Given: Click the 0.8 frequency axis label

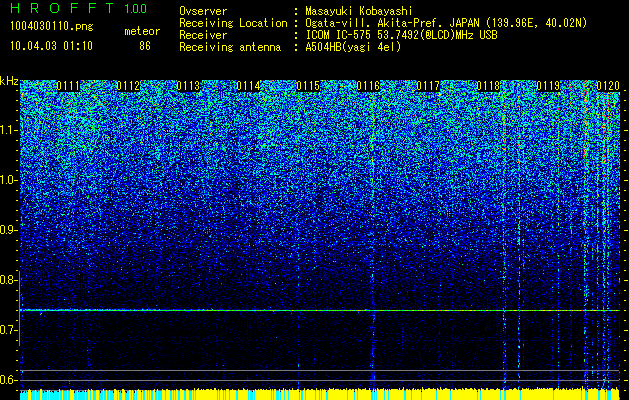Looking at the screenshot, I should click(x=7, y=280).
